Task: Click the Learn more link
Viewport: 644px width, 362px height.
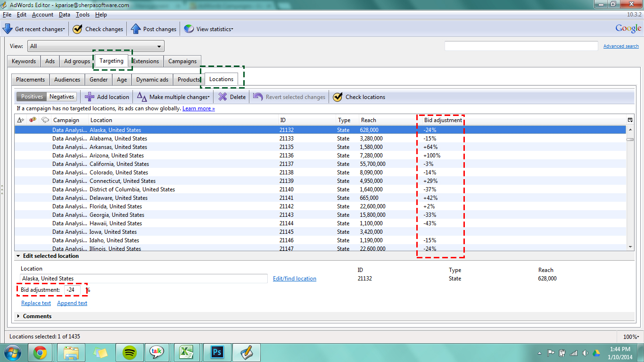Action: 198,108
